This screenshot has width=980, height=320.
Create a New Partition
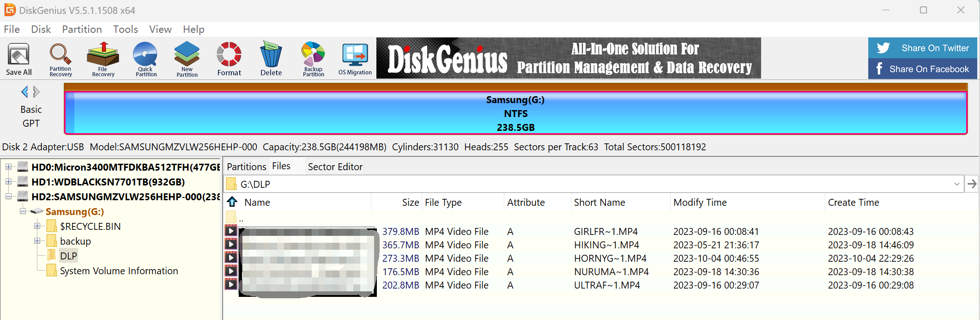(187, 59)
